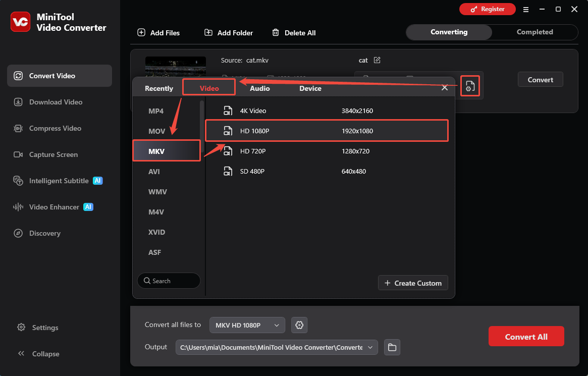Click the Register button
The image size is (588, 376).
(487, 10)
